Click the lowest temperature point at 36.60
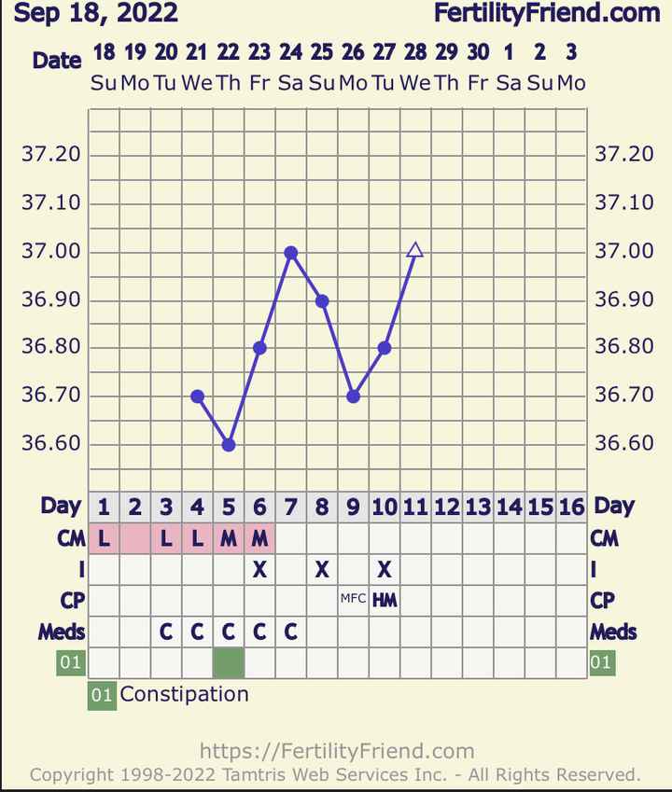Viewport: 672px width, 792px height. [x=229, y=444]
